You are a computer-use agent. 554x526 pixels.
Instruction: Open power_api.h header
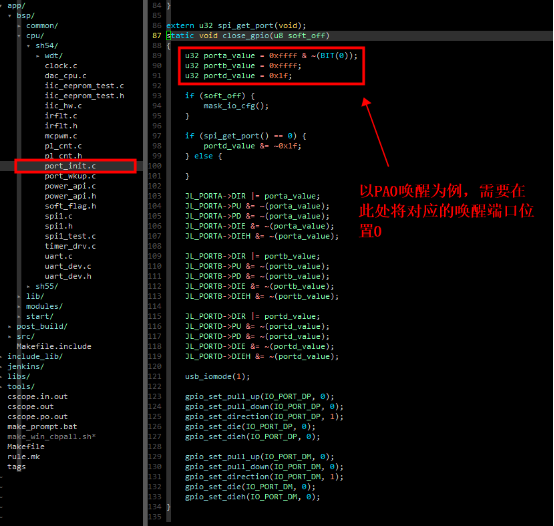click(70, 196)
